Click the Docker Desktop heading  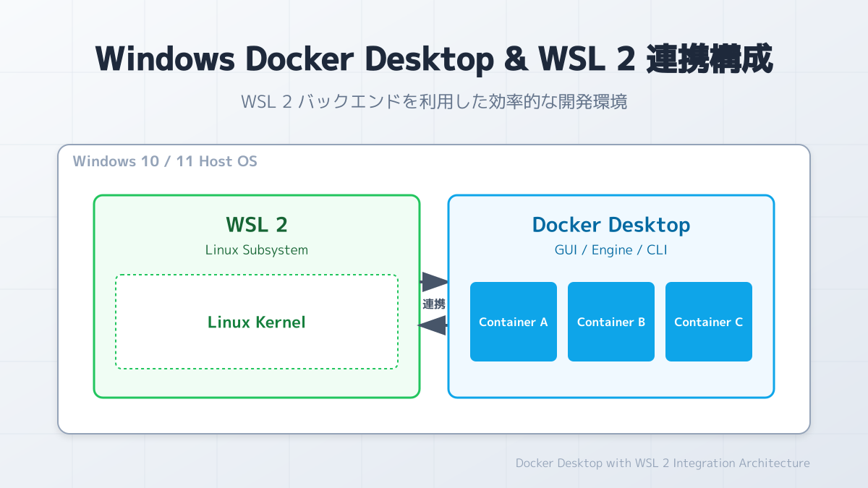point(611,225)
